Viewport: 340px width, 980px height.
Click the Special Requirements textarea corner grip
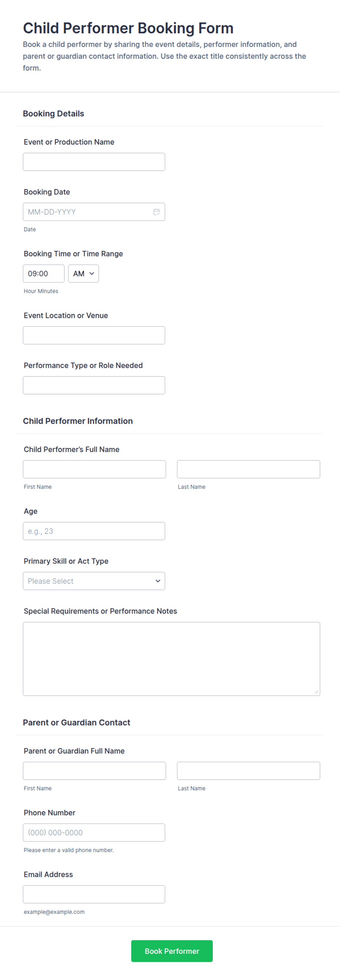(316, 692)
